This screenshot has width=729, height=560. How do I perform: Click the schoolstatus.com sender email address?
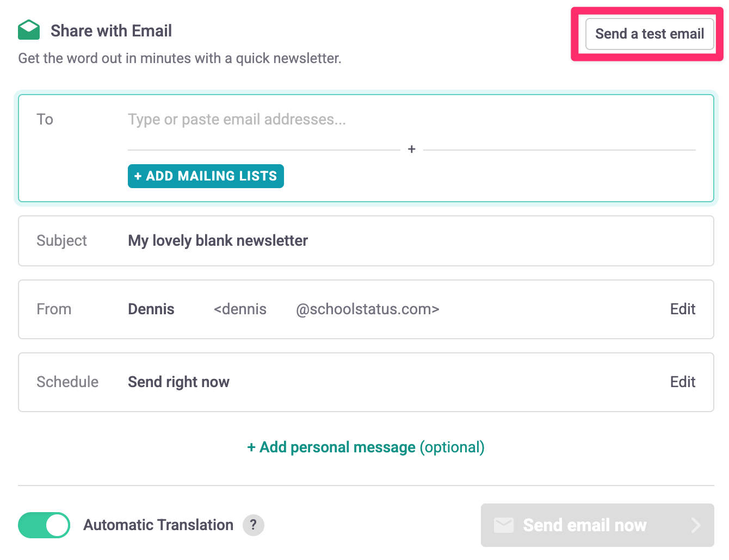[367, 309]
